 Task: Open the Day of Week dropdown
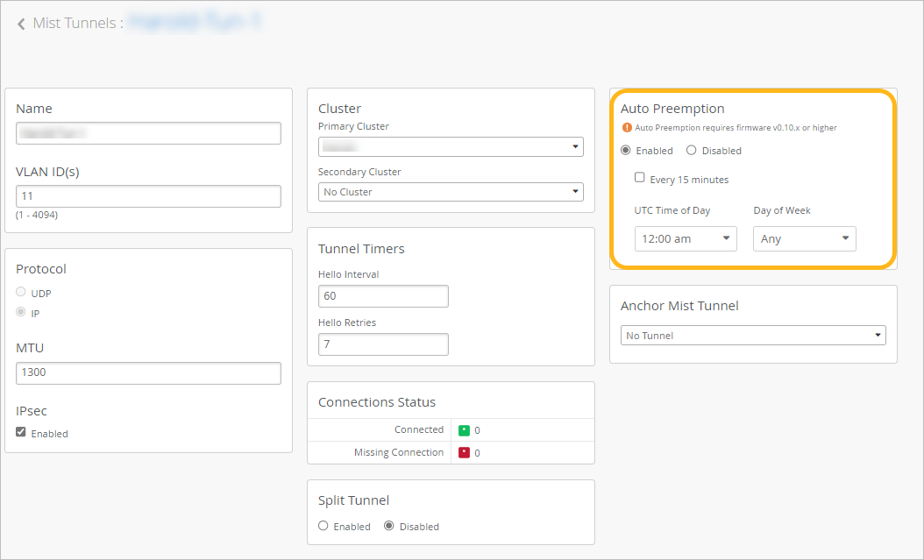pyautogui.click(x=804, y=238)
